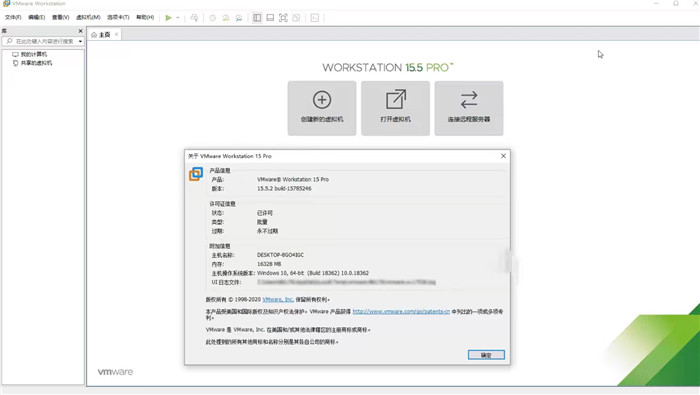Click the revert to snapshot icon
The width and height of the screenshot is (700, 395).
tap(226, 18)
